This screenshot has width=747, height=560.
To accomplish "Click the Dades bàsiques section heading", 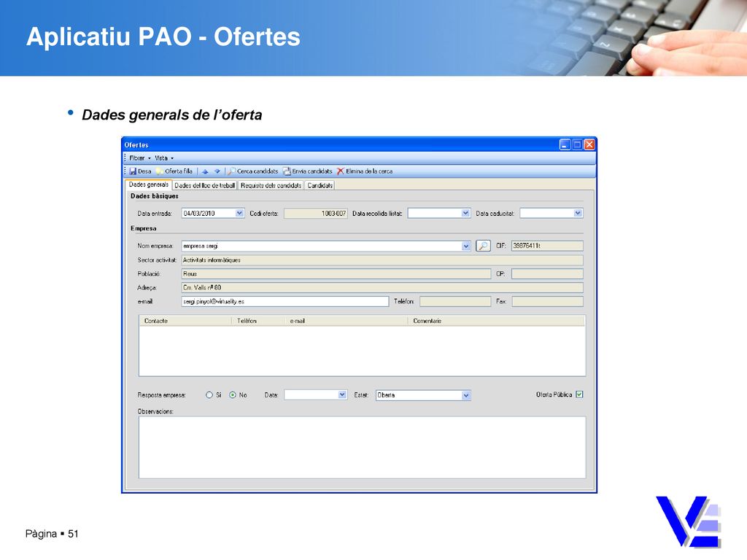I will (x=155, y=196).
